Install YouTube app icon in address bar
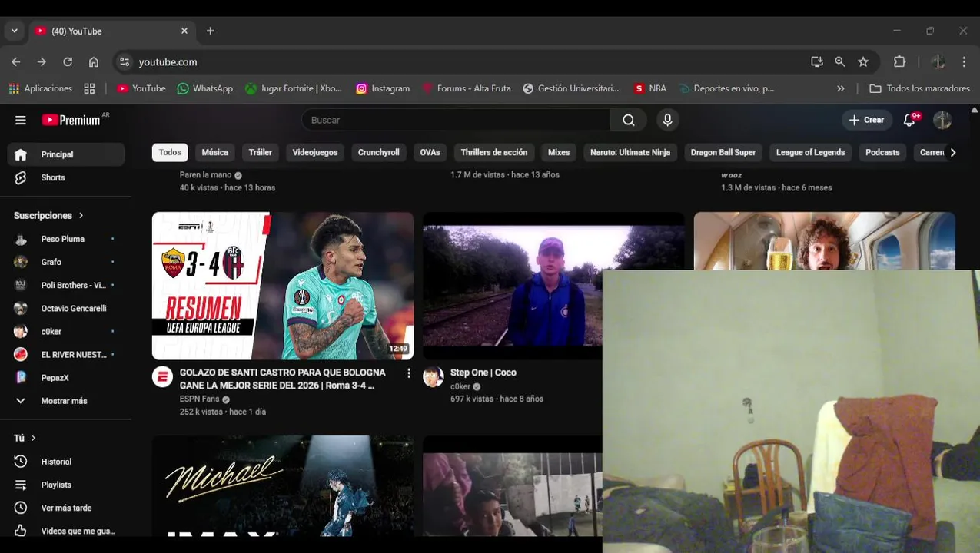The width and height of the screenshot is (980, 553). tap(817, 62)
